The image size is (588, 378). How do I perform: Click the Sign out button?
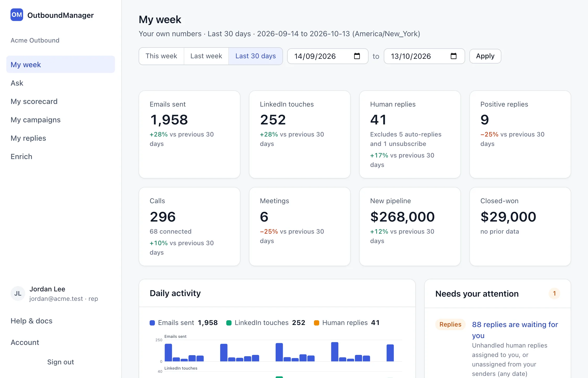coord(61,362)
